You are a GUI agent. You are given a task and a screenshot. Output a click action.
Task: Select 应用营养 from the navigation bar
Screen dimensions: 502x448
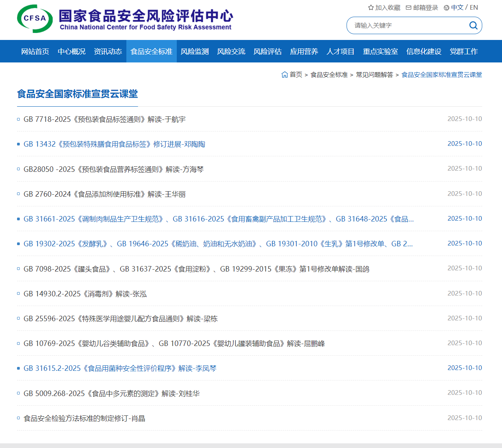304,52
